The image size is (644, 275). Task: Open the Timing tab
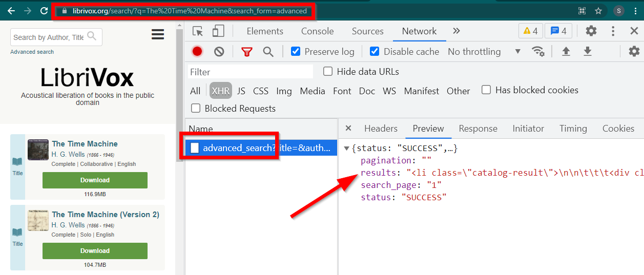[573, 129]
